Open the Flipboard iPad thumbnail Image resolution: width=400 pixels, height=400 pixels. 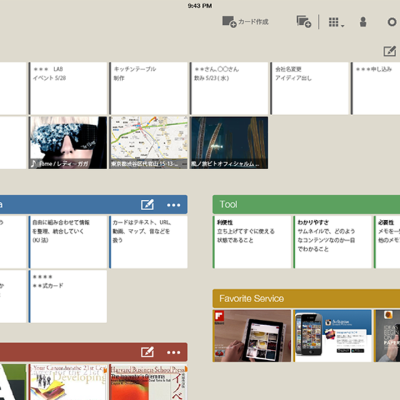click(252, 336)
